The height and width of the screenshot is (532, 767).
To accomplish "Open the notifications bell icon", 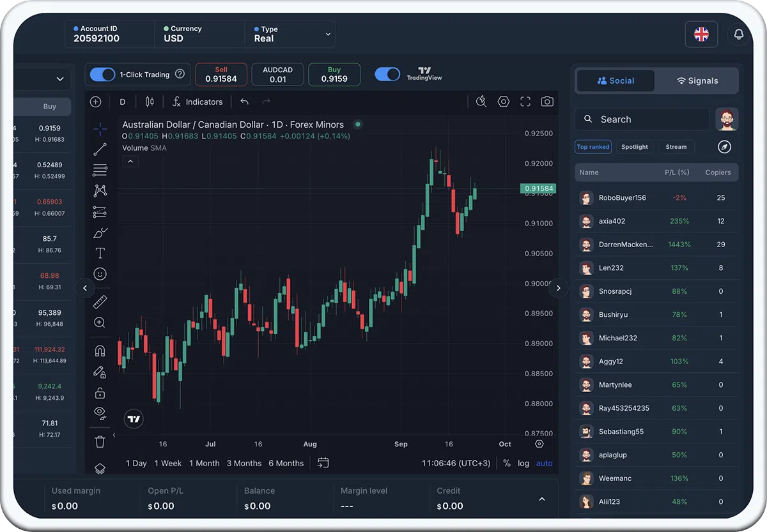I will click(739, 34).
